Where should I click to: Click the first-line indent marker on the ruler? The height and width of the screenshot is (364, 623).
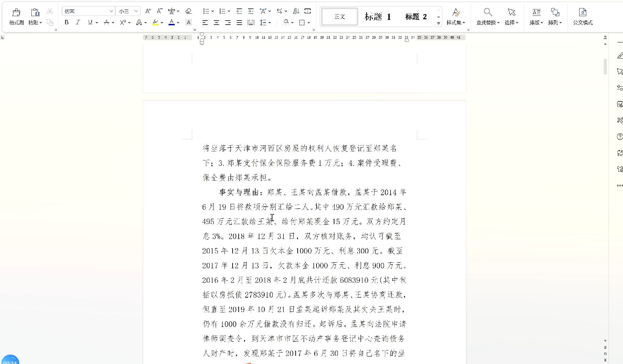point(202,34)
